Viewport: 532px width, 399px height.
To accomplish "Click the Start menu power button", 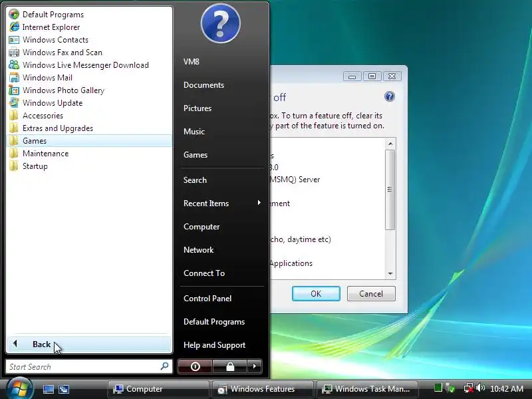I will [195, 366].
